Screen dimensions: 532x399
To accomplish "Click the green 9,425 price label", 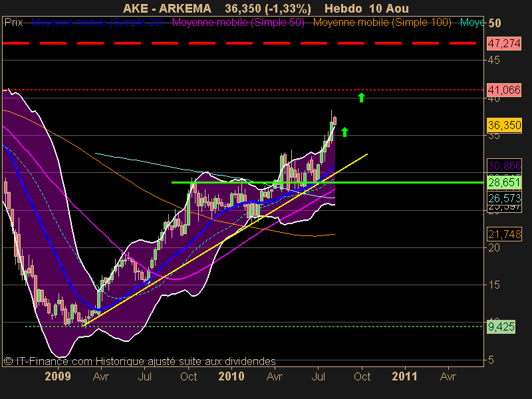I will point(501,327).
